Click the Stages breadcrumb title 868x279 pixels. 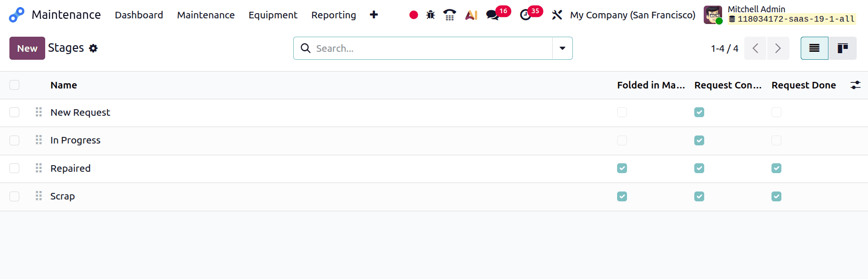66,48
